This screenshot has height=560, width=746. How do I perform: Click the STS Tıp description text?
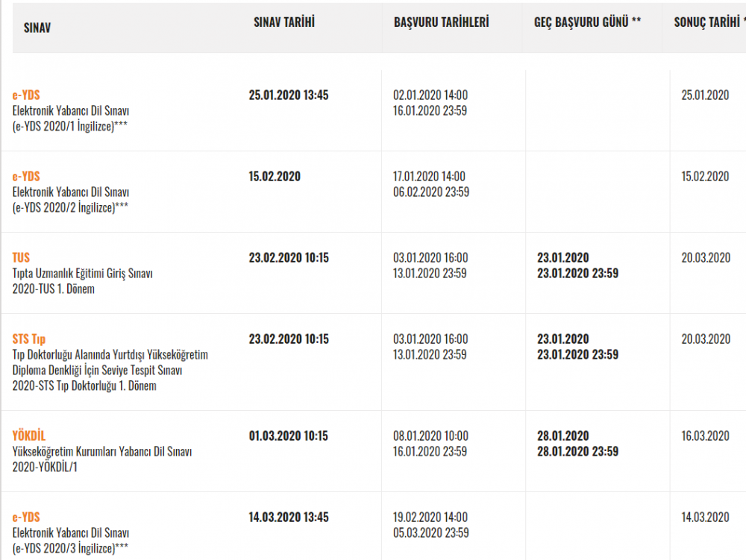110,371
